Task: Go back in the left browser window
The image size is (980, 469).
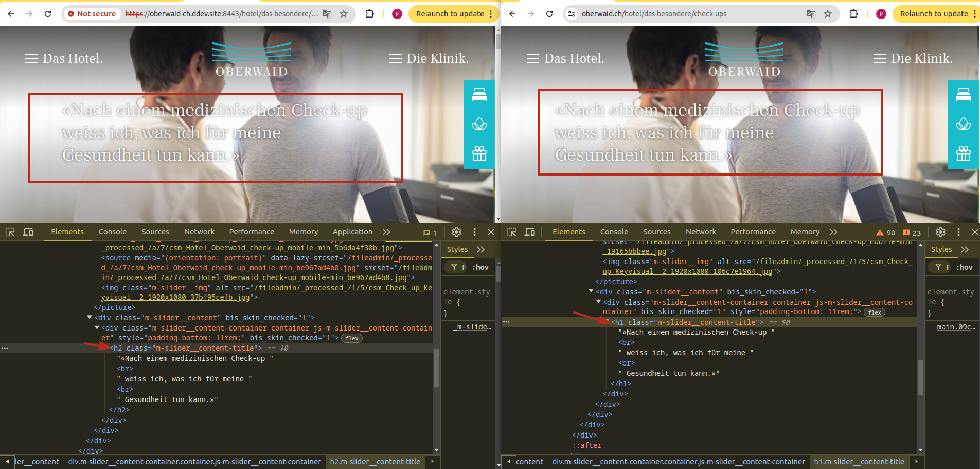Action: (x=11, y=14)
